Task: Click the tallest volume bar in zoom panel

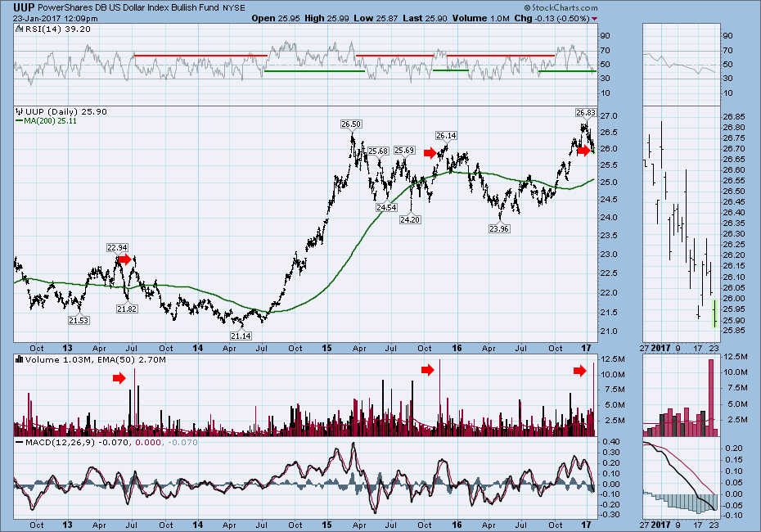Action: (711, 398)
